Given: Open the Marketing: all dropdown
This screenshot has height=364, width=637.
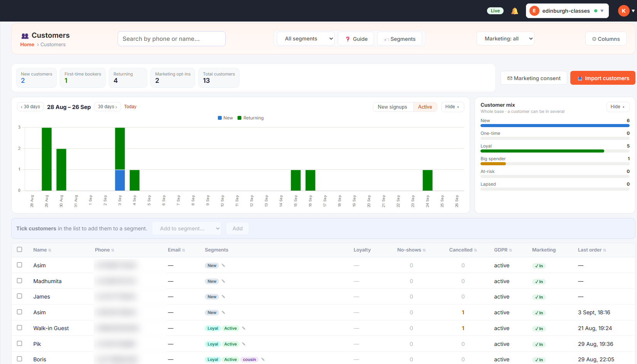Looking at the screenshot, I should [x=506, y=39].
